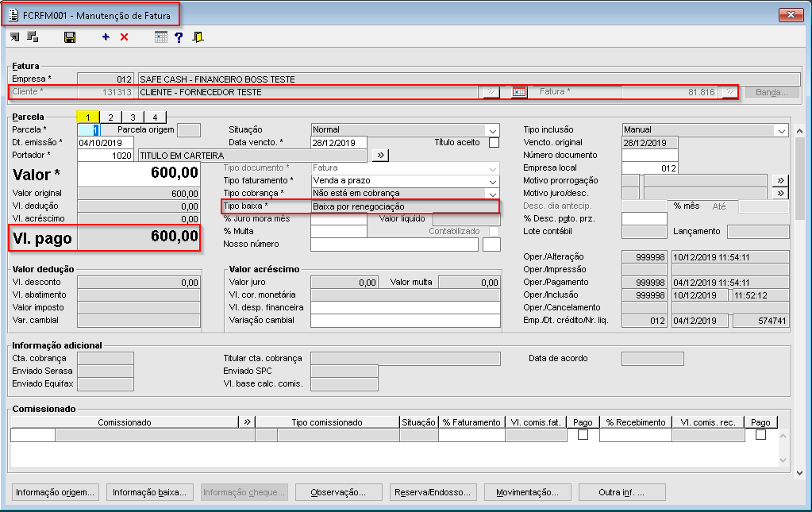
Task: Open Tipo inclusão dropdown showing Manual
Action: 782,130
